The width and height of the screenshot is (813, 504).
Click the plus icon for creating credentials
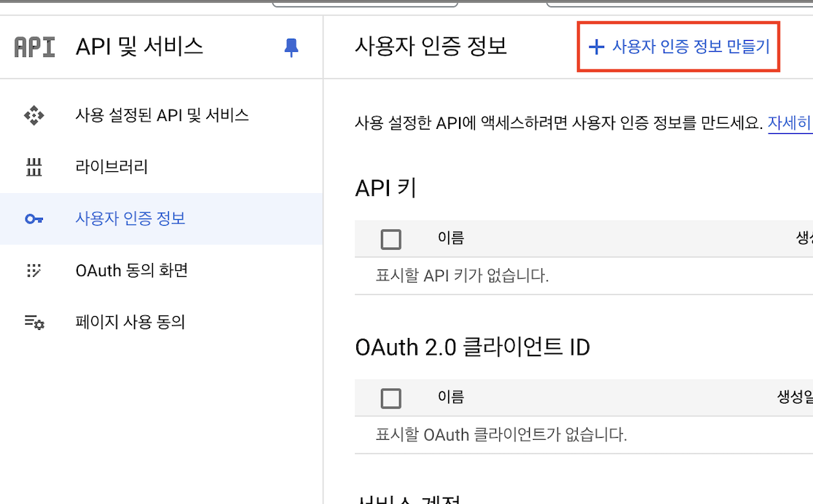pos(597,47)
